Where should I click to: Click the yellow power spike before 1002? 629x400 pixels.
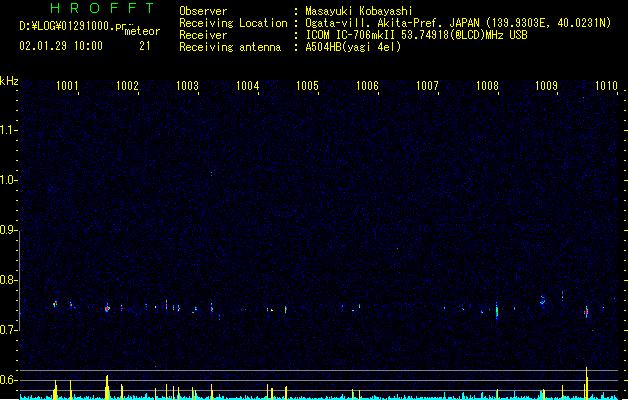point(107,387)
